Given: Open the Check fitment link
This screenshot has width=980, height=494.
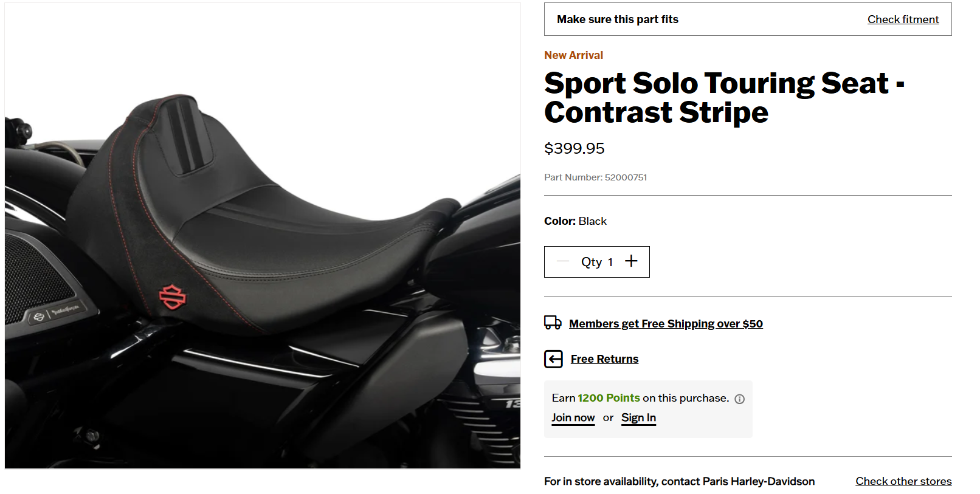Looking at the screenshot, I should [x=903, y=19].
